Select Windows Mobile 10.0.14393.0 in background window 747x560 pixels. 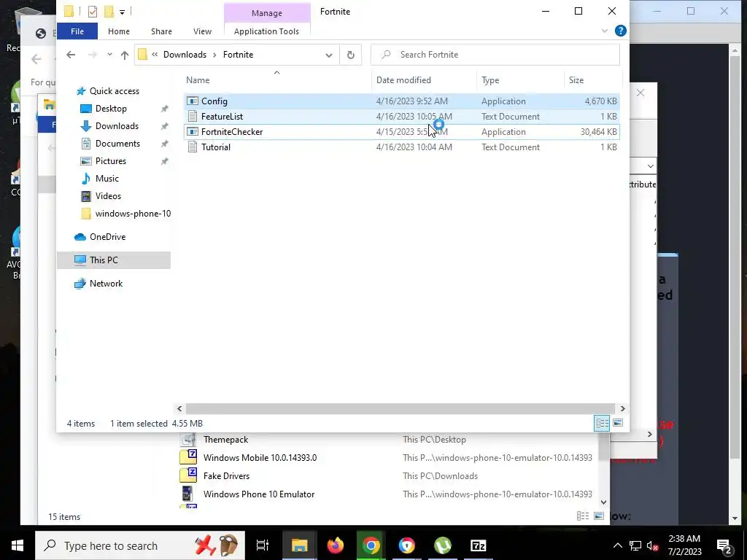tap(260, 458)
